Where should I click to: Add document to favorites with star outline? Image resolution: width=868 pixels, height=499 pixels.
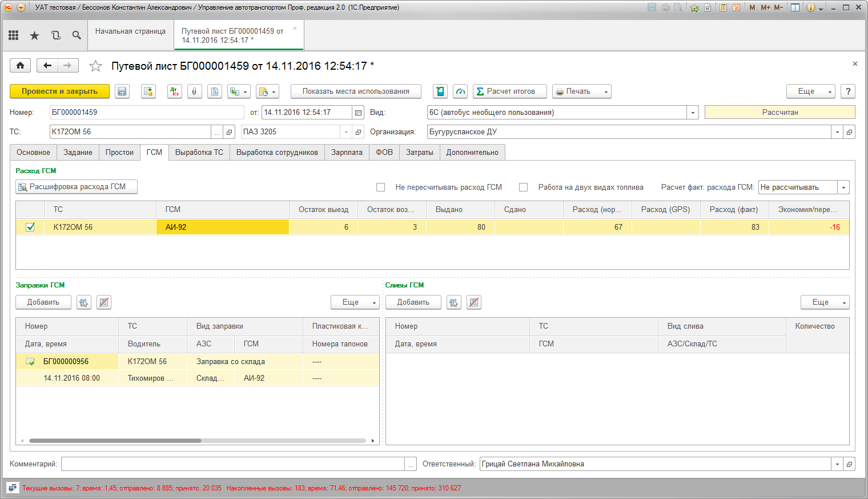click(x=95, y=66)
